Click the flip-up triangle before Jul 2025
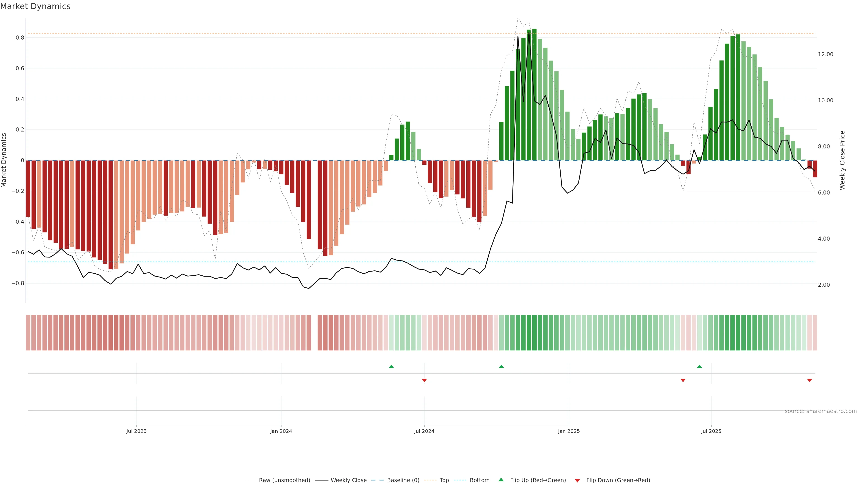Screen dimensions: 868x488 [700, 366]
